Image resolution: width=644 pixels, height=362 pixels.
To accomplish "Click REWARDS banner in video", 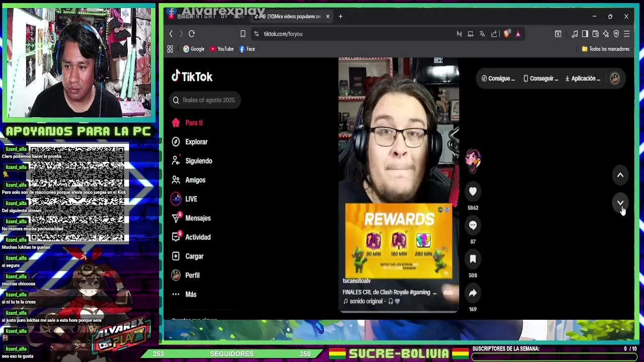I will pyautogui.click(x=399, y=241).
